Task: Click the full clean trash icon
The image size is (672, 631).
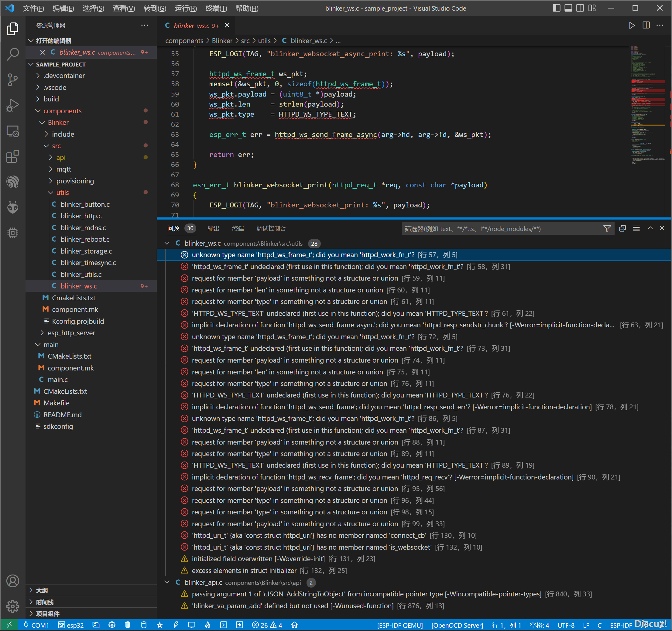Action: click(128, 625)
